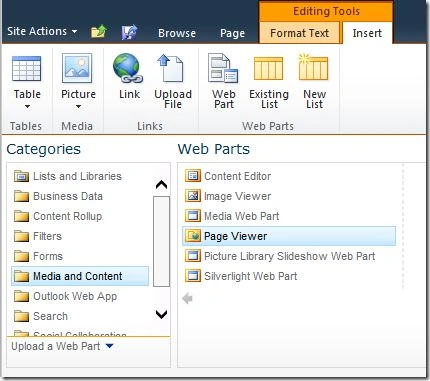Click the edit page icon beside Browse
The image size is (430, 381).
click(x=129, y=32)
